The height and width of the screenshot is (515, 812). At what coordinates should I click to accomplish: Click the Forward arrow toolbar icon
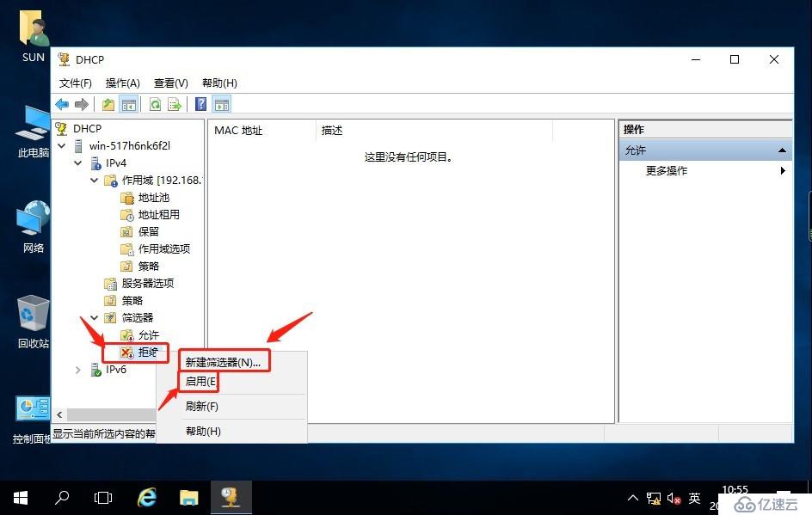click(x=82, y=105)
